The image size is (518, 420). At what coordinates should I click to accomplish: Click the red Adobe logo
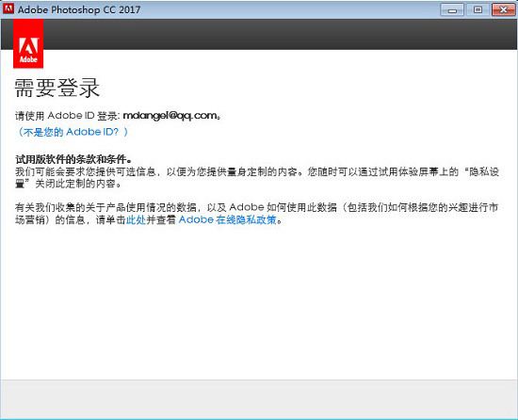tap(28, 43)
